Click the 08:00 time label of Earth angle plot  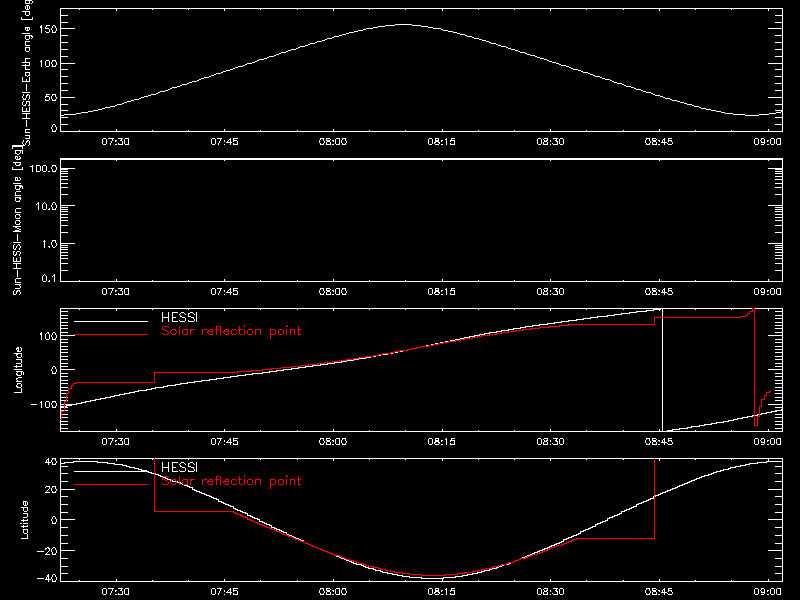333,142
